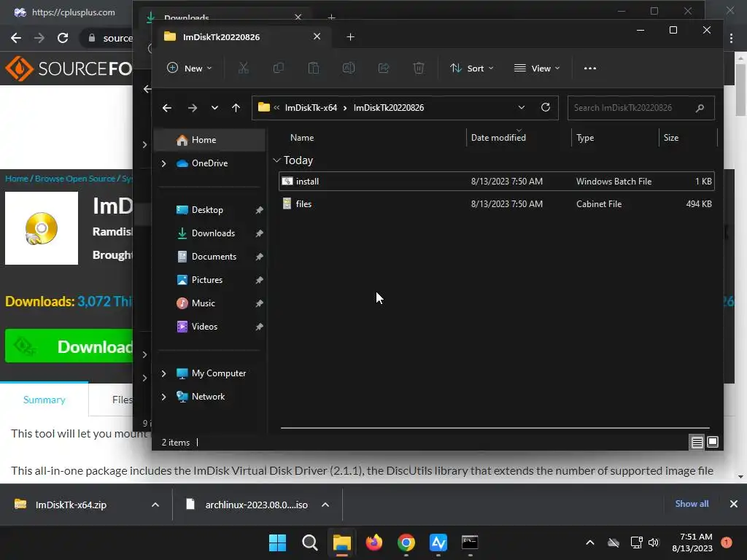Close the Chrome downloads bar
The image size is (747, 560).
pyautogui.click(x=734, y=504)
